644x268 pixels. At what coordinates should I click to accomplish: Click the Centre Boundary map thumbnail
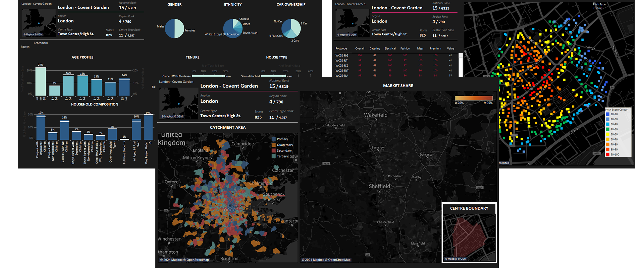pyautogui.click(x=469, y=237)
